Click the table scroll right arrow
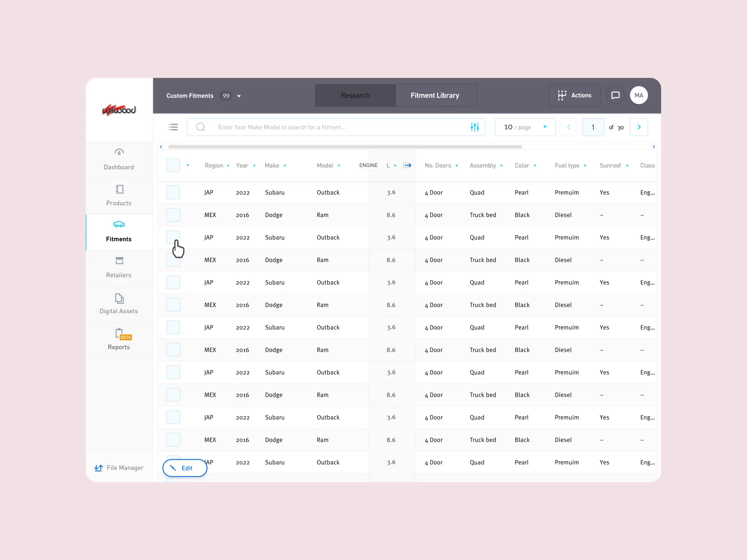Image resolution: width=747 pixels, height=560 pixels. pyautogui.click(x=654, y=147)
